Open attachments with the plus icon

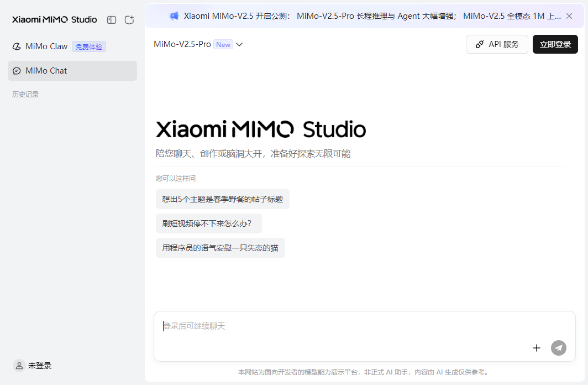536,348
